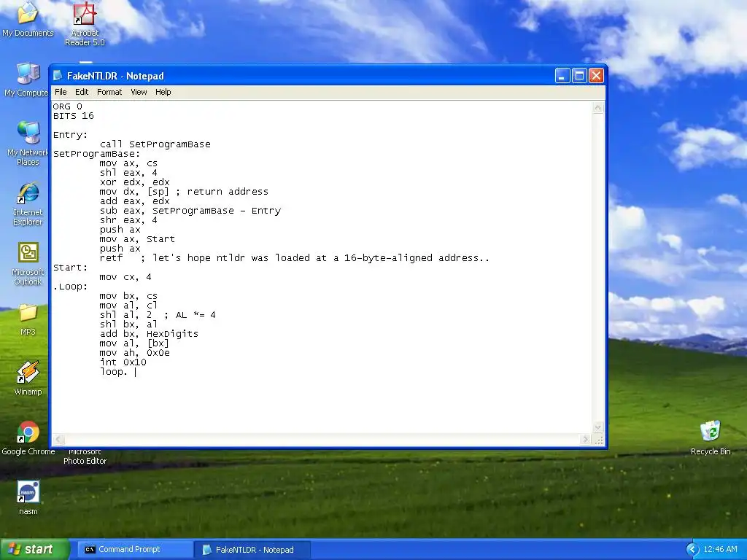The width and height of the screenshot is (747, 560).
Task: Open the View menu in Notepad
Action: click(139, 92)
